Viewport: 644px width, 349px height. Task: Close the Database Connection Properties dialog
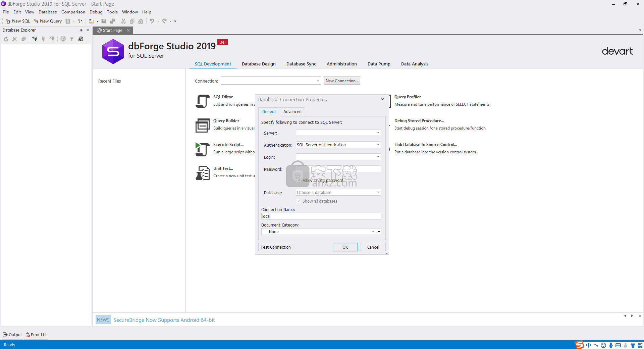pyautogui.click(x=382, y=99)
